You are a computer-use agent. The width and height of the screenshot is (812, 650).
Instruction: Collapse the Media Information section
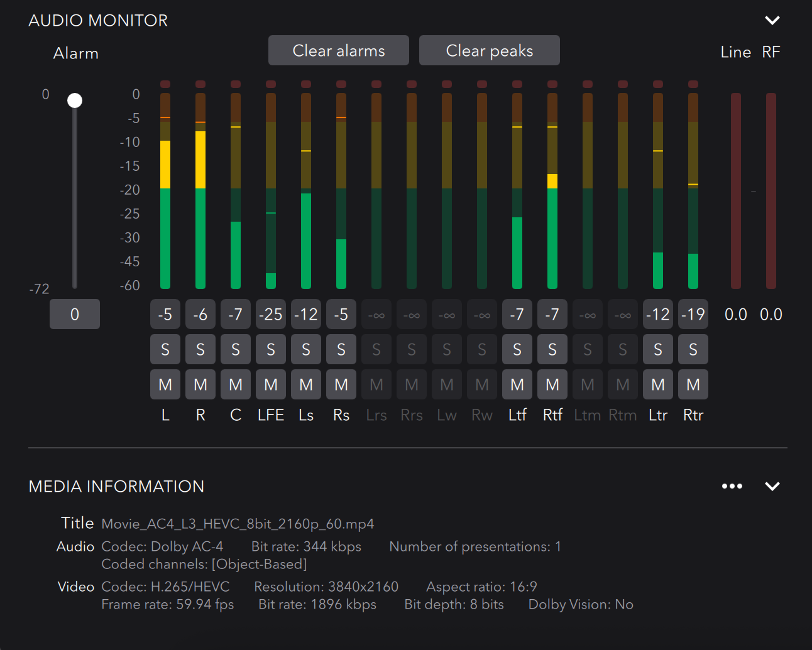(772, 485)
